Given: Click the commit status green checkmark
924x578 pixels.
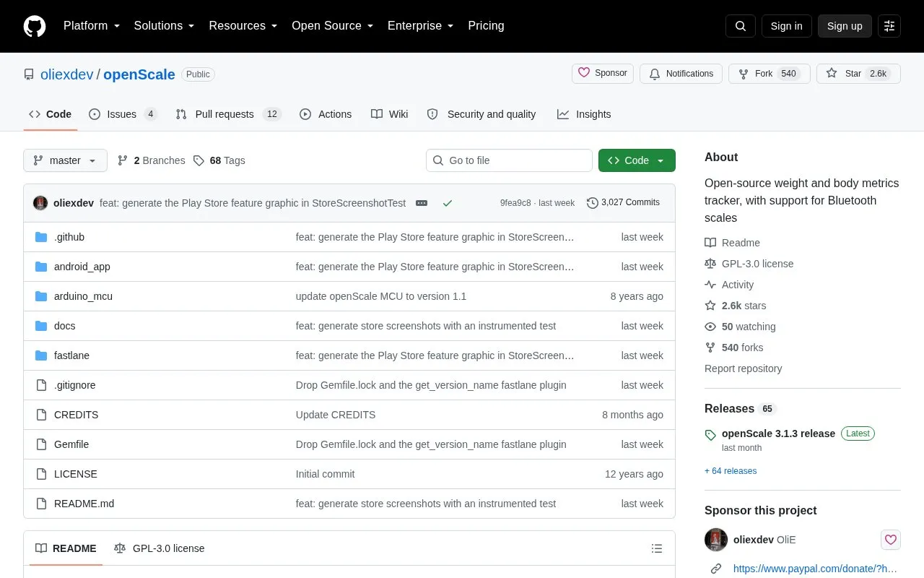Looking at the screenshot, I should click(x=448, y=203).
